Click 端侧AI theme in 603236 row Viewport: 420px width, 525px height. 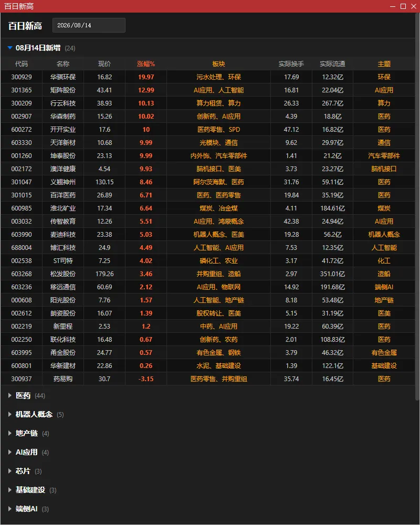click(384, 287)
